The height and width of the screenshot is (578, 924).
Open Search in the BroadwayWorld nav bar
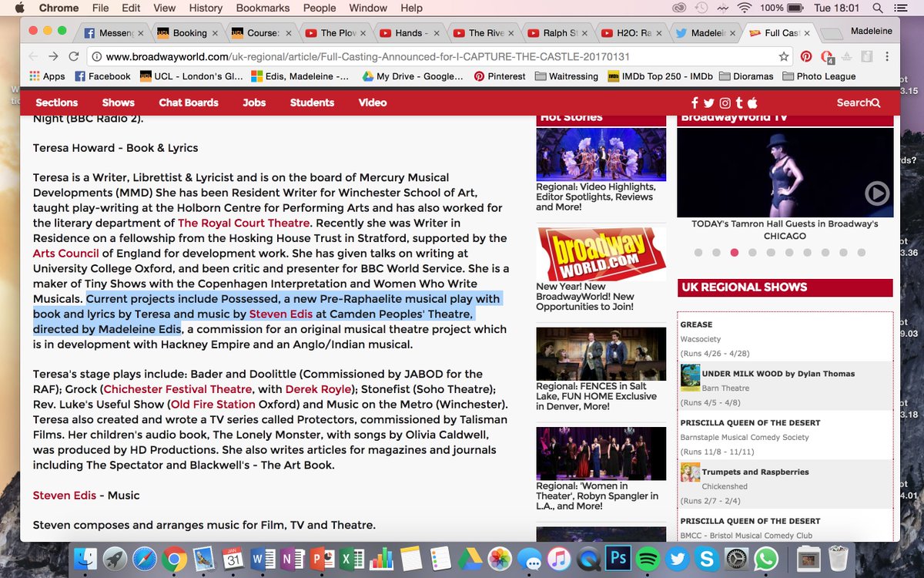(859, 102)
